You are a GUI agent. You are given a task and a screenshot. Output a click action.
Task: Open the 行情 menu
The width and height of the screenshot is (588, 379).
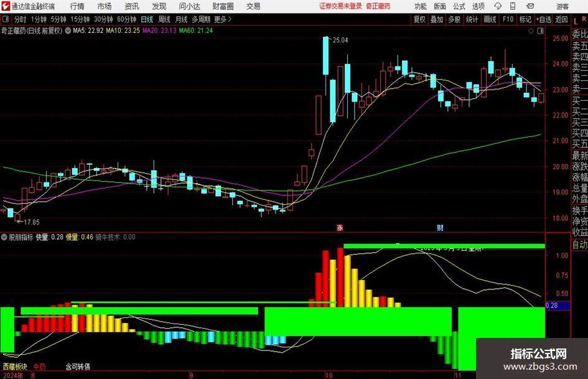(77, 6)
